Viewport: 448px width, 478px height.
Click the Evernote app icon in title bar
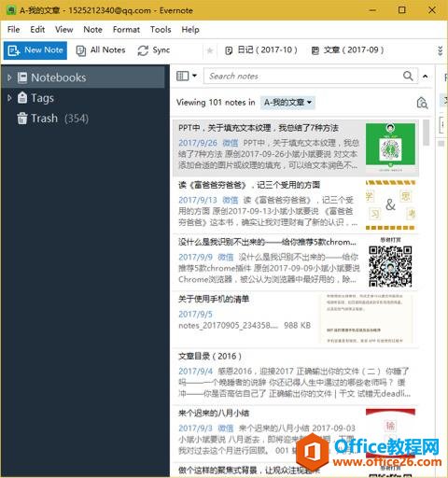[11, 10]
